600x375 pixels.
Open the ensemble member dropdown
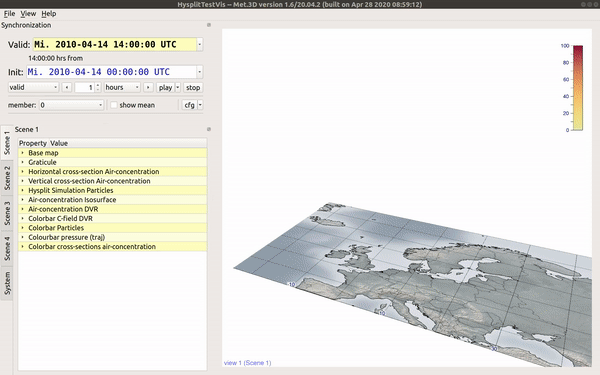pyautogui.click(x=72, y=105)
